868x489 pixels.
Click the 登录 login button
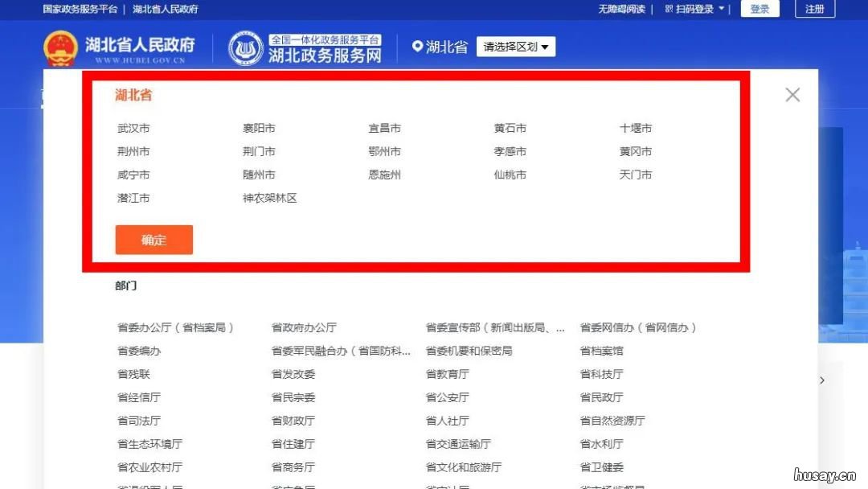759,9
